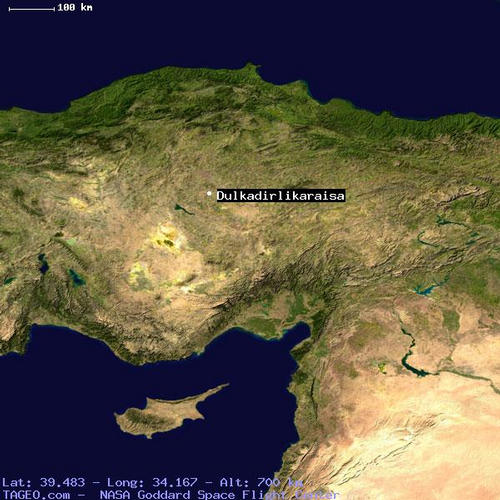Viewport: 500px width, 500px height.
Task: Click the Alt: 700 km altitude readout
Action: (x=261, y=482)
